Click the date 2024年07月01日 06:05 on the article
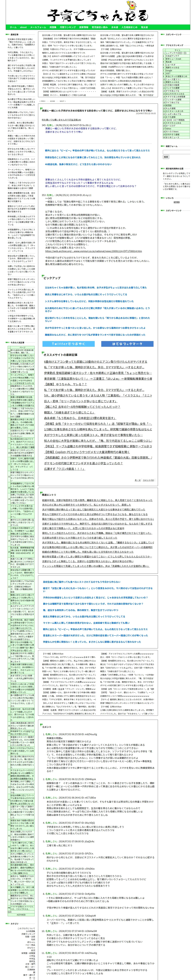196x980 pixels. 145,113
